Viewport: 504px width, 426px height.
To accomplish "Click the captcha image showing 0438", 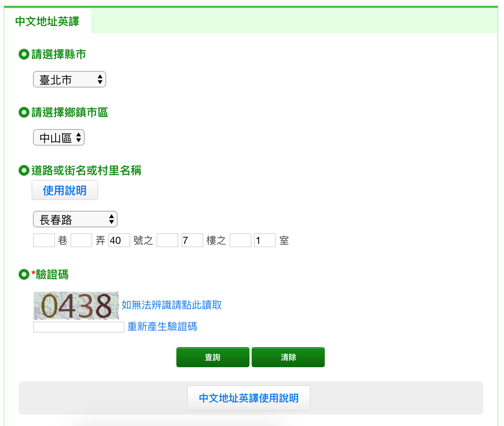I will pos(76,306).
